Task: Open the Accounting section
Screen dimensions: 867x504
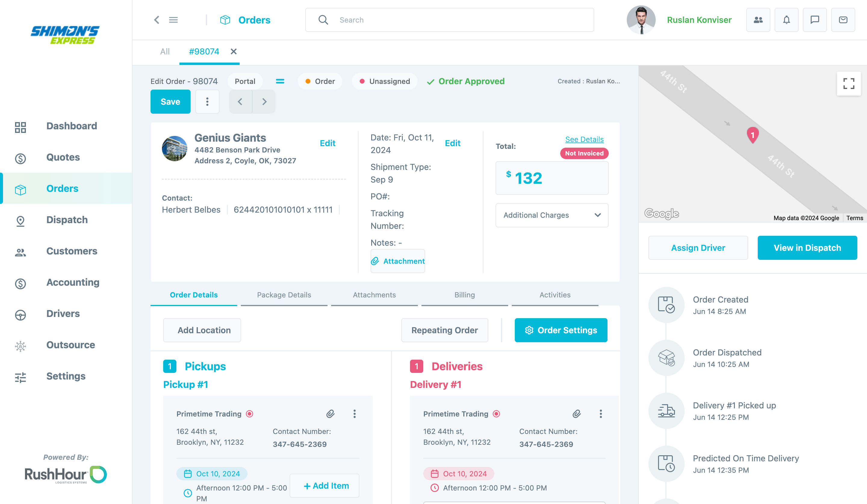Action: click(x=73, y=282)
